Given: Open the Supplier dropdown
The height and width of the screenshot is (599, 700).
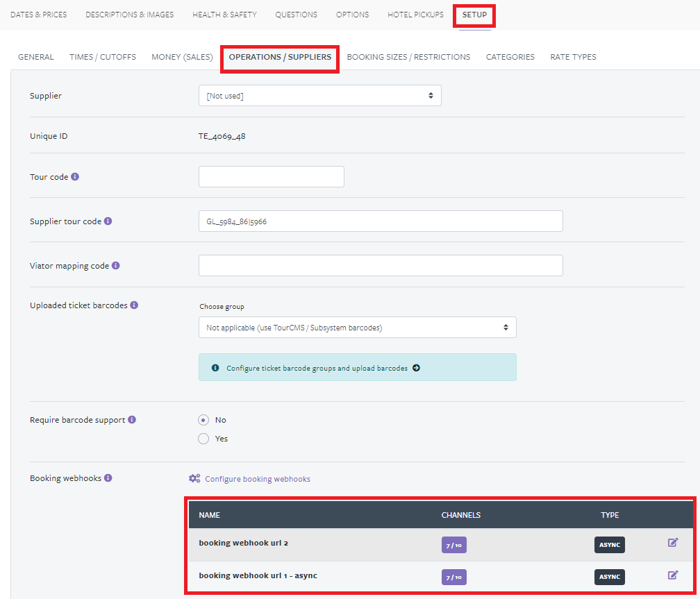Looking at the screenshot, I should (319, 96).
